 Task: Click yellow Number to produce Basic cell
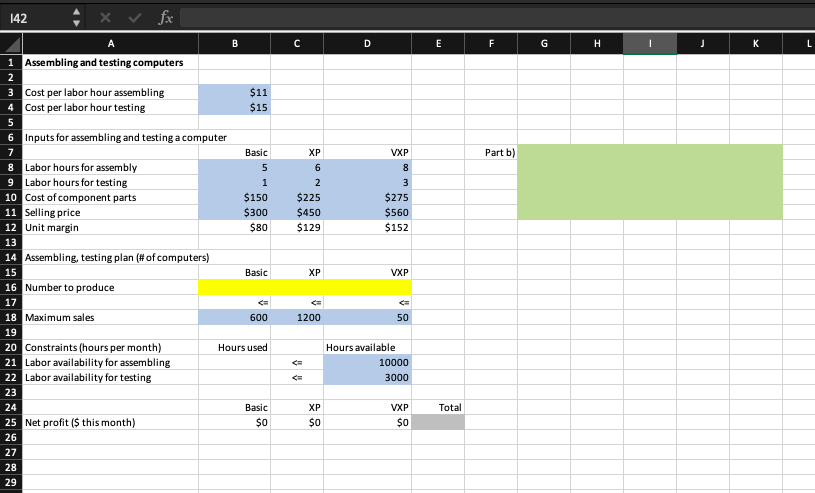[234, 287]
